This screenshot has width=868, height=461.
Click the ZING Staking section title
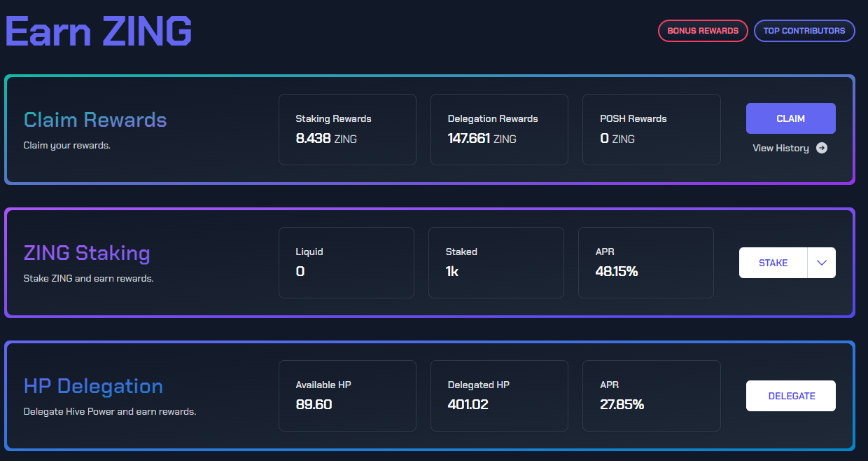point(87,252)
